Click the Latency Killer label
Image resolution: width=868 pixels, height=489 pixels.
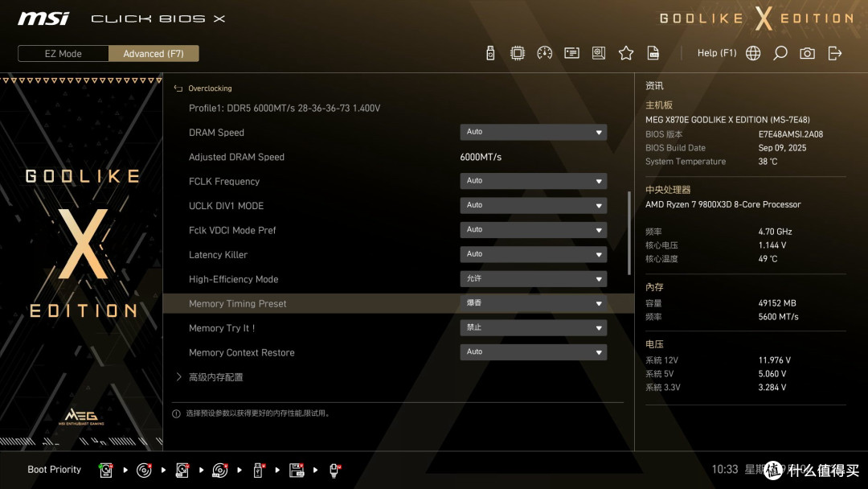(x=218, y=255)
